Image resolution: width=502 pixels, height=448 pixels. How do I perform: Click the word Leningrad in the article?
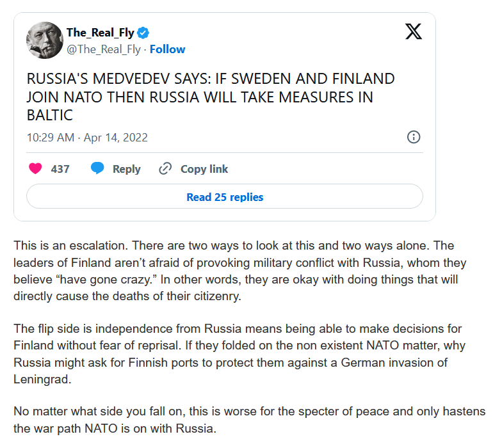pyautogui.click(x=42, y=380)
